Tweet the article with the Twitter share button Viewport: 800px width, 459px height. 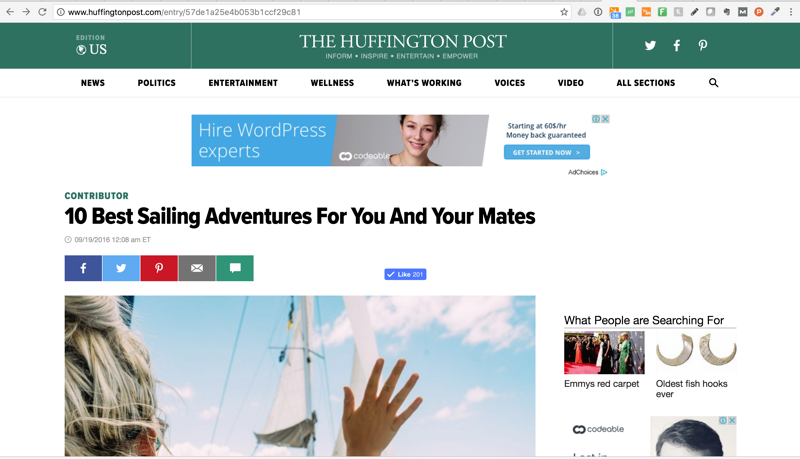click(x=121, y=268)
